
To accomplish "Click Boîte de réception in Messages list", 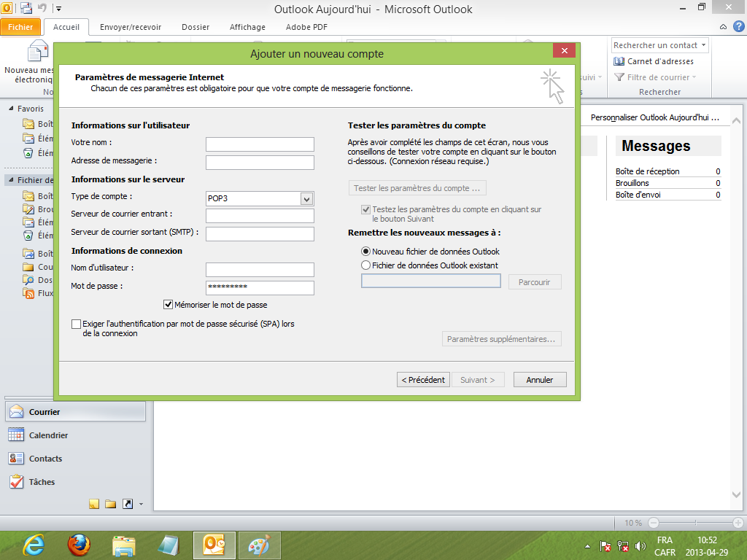I will (x=648, y=171).
